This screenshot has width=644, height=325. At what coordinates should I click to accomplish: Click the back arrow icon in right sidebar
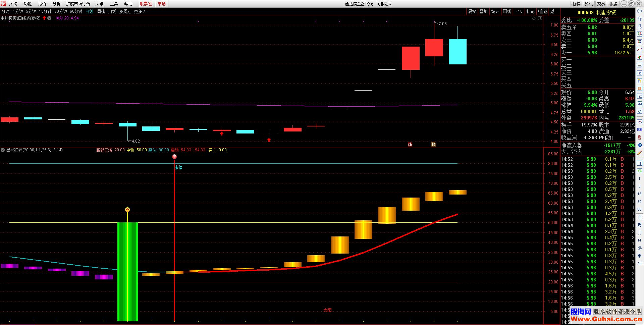coord(640,11)
